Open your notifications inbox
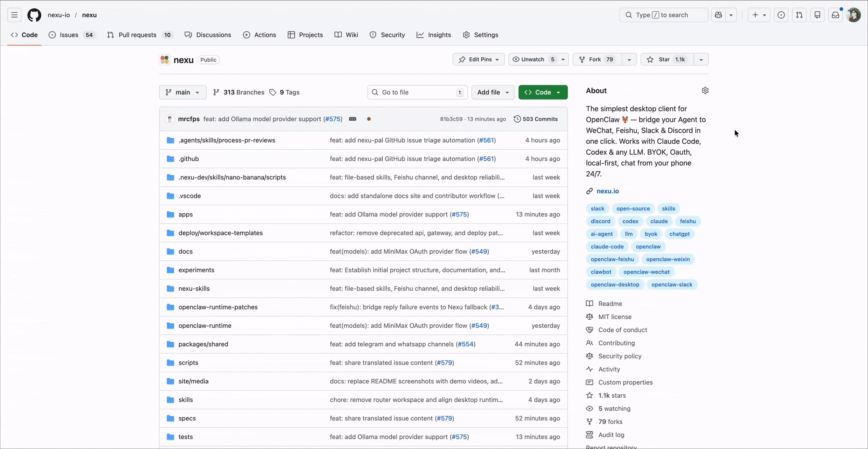This screenshot has width=868, height=449. point(836,15)
